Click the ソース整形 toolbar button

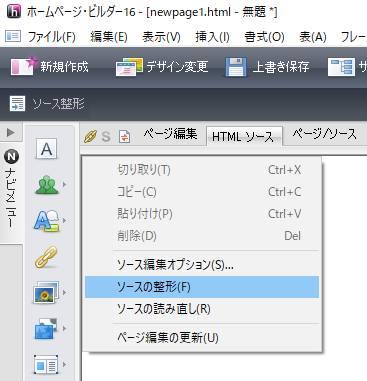[x=47, y=104]
